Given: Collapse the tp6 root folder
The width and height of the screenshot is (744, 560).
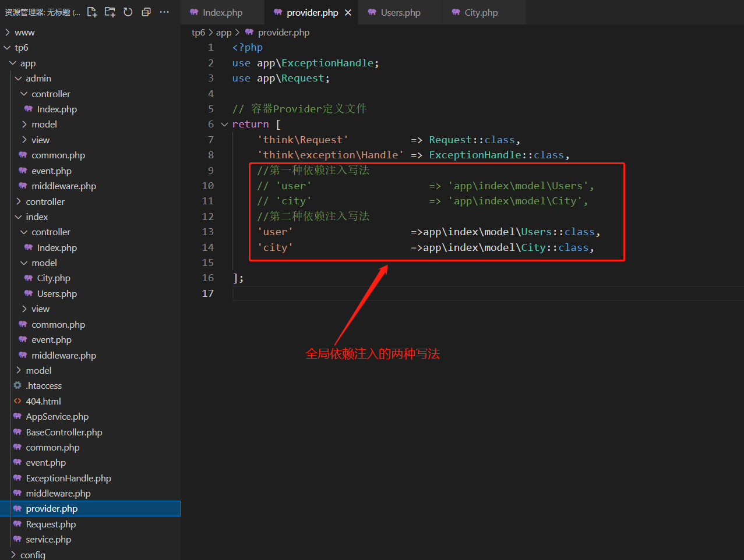Looking at the screenshot, I should click(8, 48).
